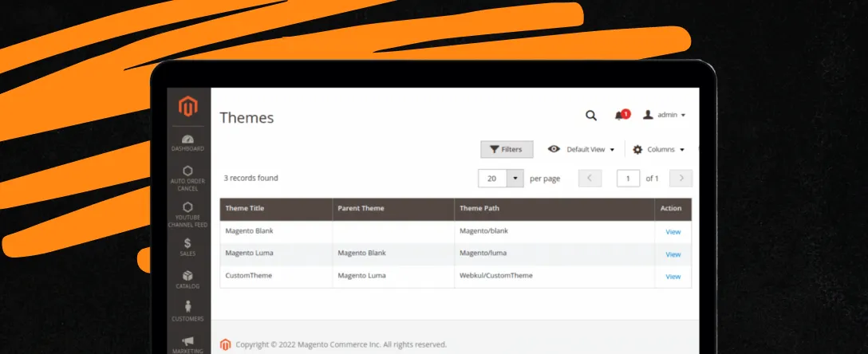Click View link for Magento Blank
Viewport: 868px width, 354px height.
tap(673, 232)
